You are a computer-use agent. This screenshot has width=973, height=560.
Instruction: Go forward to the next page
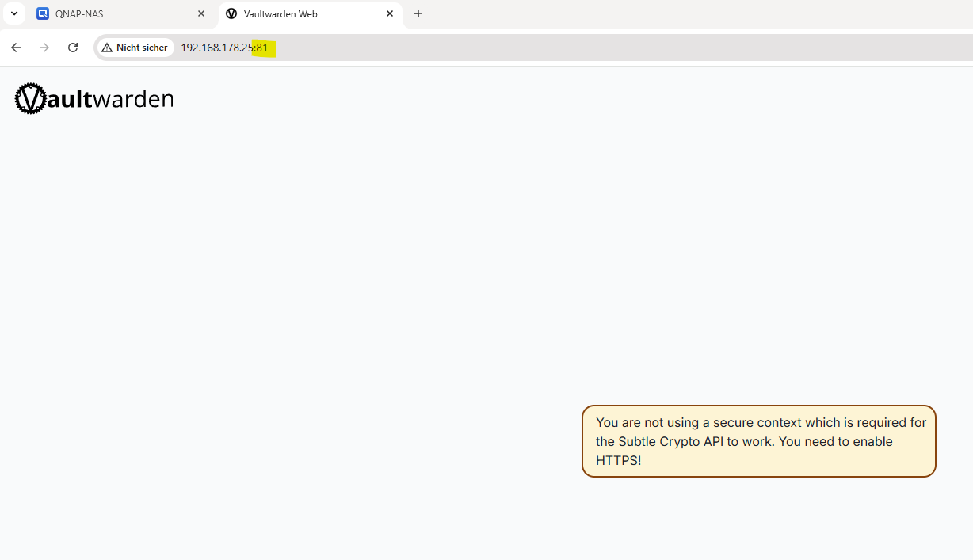click(44, 48)
